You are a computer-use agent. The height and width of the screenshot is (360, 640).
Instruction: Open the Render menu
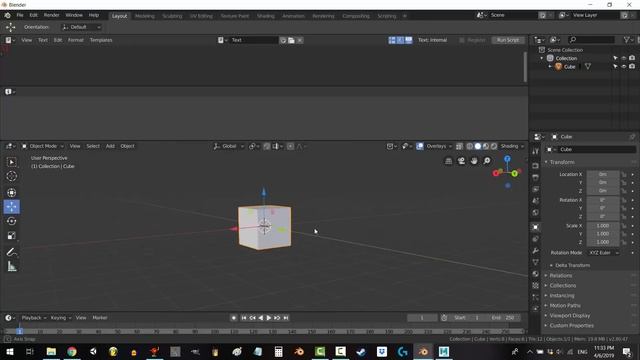coord(51,15)
